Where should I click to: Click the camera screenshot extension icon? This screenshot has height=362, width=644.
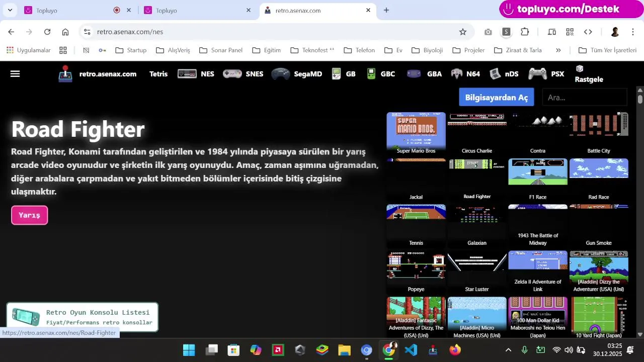(x=488, y=32)
